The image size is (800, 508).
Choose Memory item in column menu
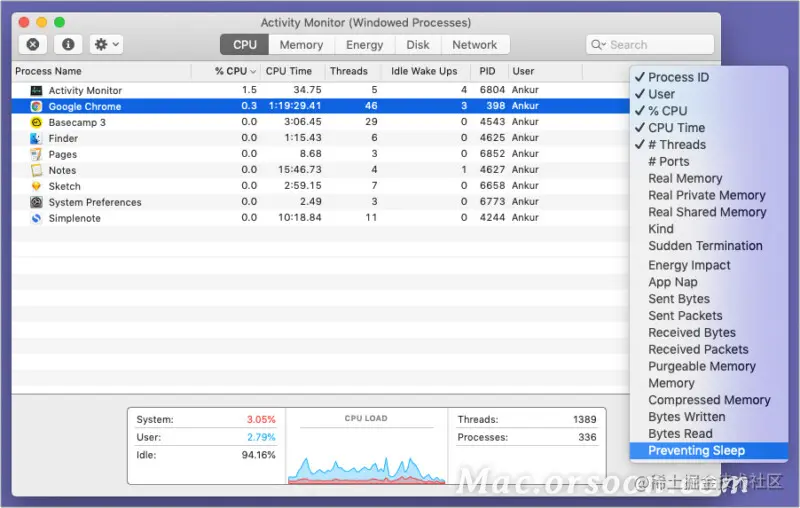click(x=709, y=383)
